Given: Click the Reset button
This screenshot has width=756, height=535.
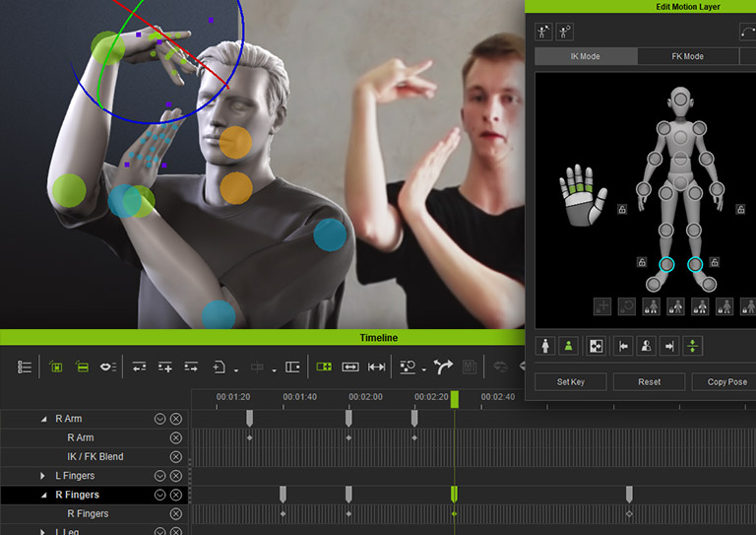Looking at the screenshot, I should point(649,382).
